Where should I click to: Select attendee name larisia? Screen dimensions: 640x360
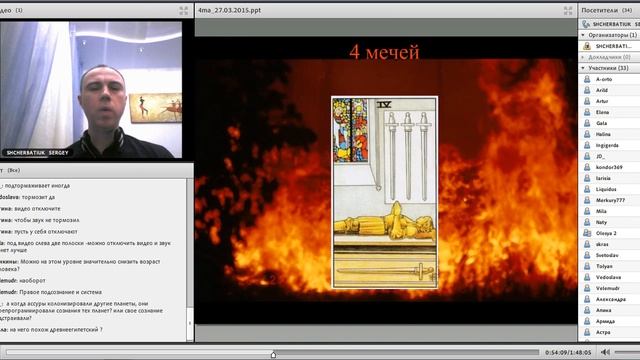(x=603, y=178)
